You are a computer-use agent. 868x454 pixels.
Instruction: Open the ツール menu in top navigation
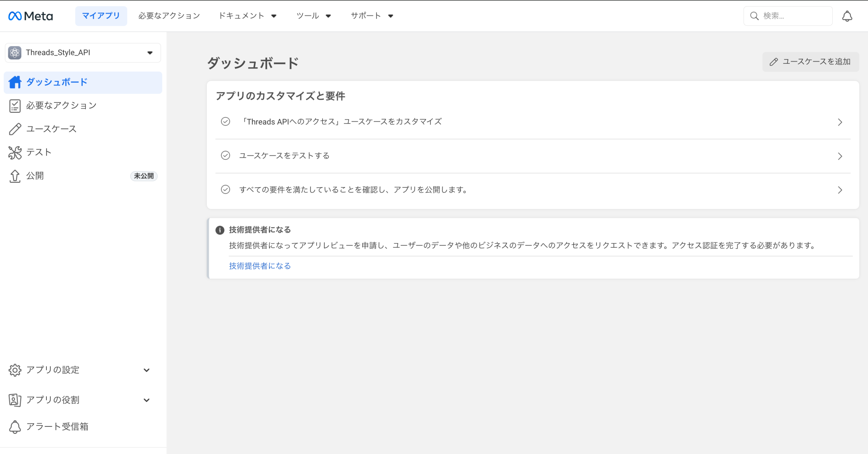click(x=313, y=16)
